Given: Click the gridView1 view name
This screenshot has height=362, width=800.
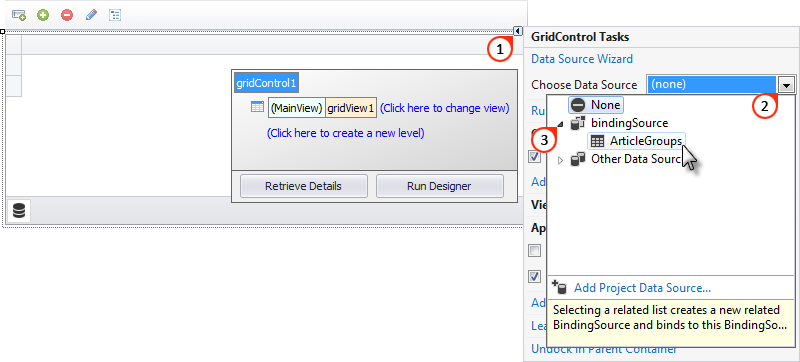Looking at the screenshot, I should (x=351, y=108).
